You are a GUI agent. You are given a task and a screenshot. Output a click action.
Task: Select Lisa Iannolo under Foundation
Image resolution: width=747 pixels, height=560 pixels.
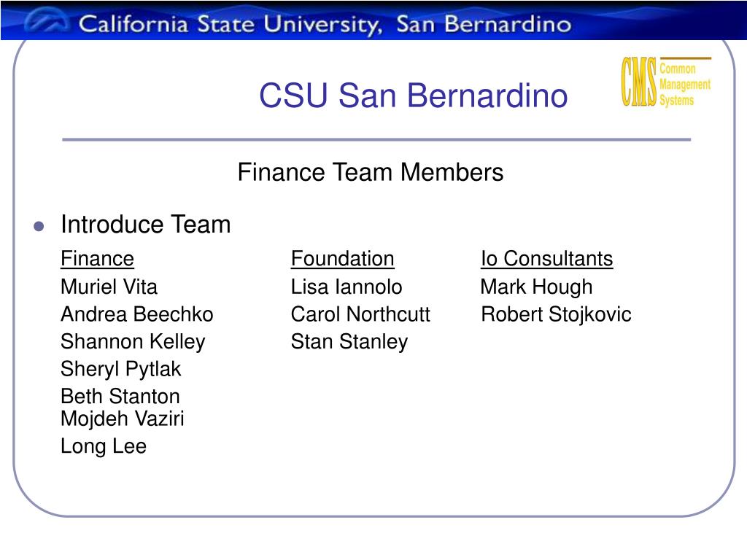347,287
